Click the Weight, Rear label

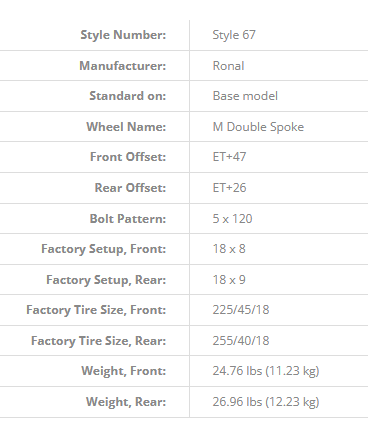[126, 402]
